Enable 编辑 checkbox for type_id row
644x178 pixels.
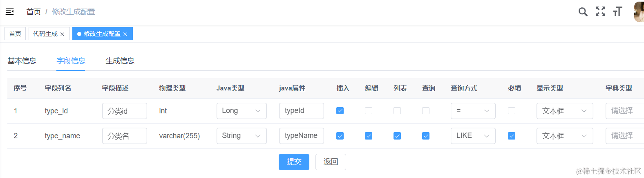(369, 111)
